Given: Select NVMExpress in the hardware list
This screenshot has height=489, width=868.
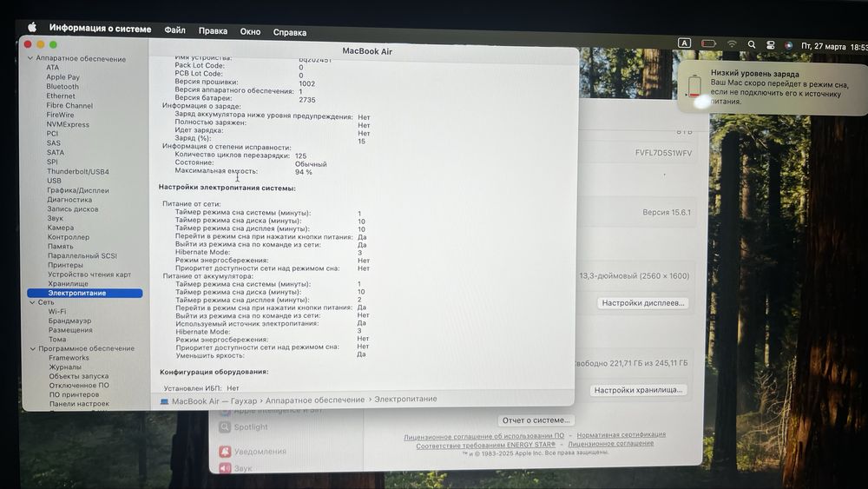Looking at the screenshot, I should (68, 124).
